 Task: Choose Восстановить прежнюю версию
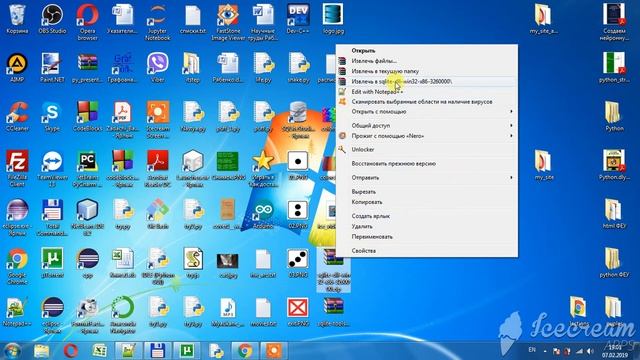[x=427, y=163]
